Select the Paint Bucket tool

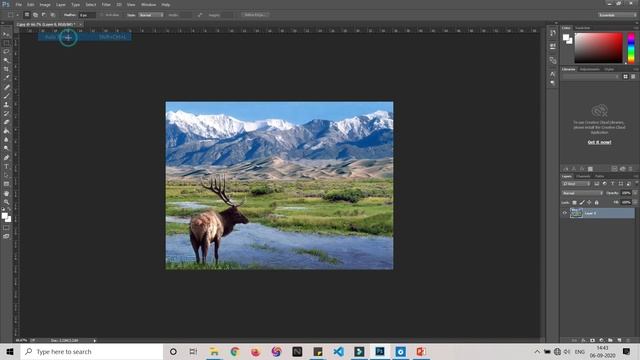6,131
